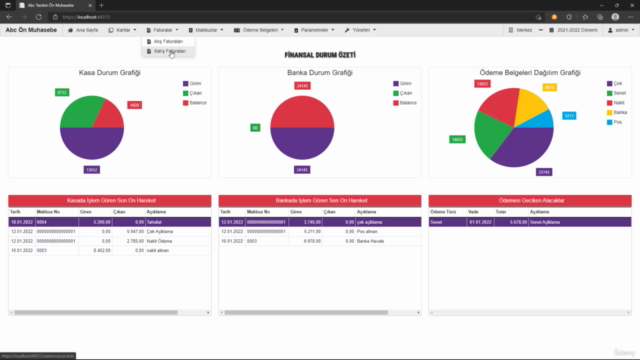Viewport: 640px width, 360px height.
Task: Expand the Faturalar dropdown menu
Action: 162,30
